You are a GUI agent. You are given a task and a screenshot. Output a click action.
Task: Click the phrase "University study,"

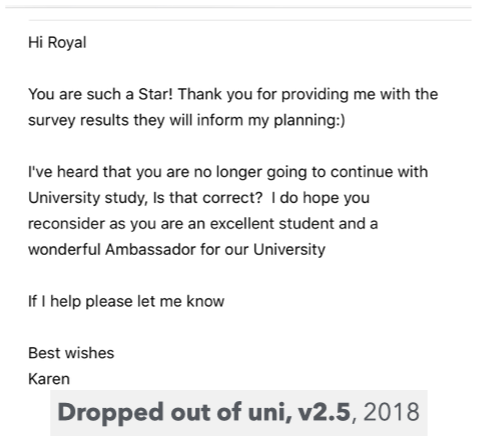[x=88, y=198]
